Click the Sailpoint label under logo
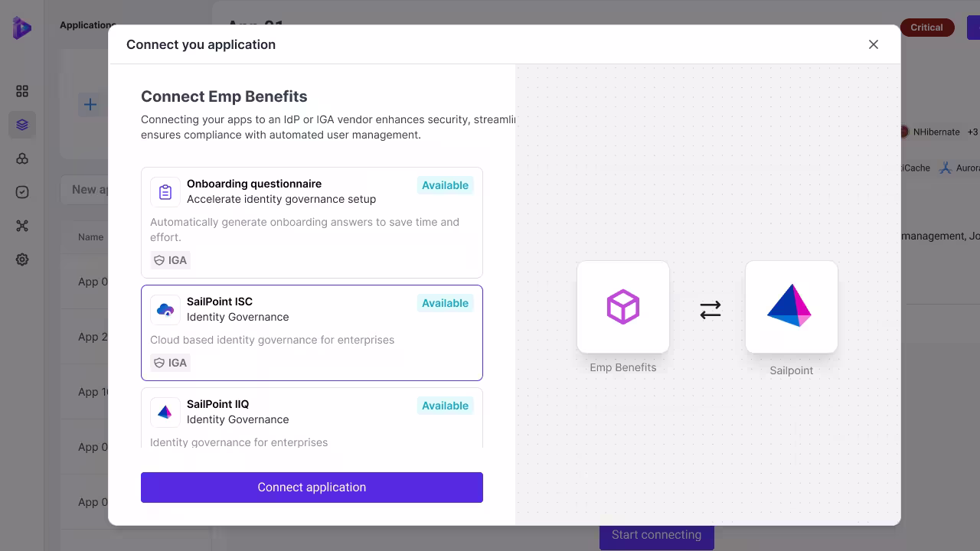The height and width of the screenshot is (551, 980). pos(792,370)
